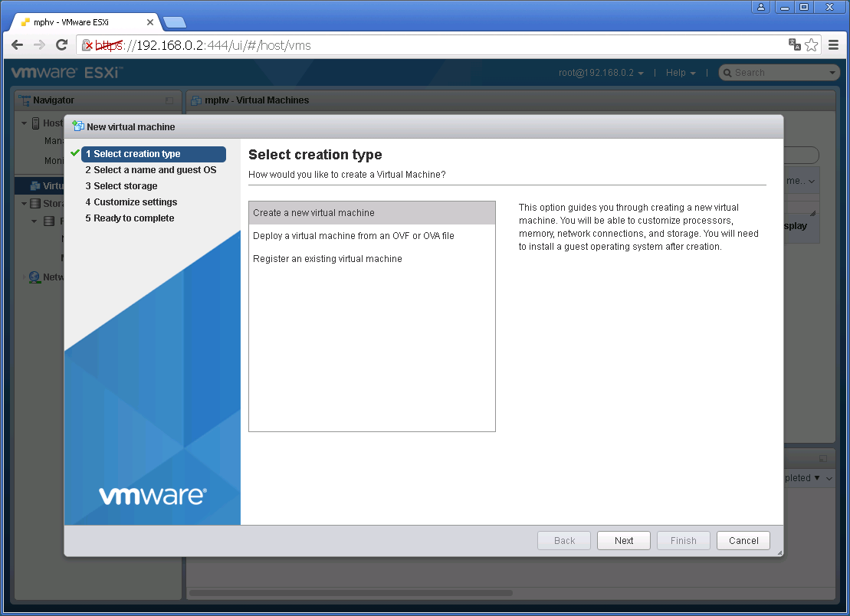Click the browser forward arrow
Viewport: 850px width, 616px height.
point(40,45)
